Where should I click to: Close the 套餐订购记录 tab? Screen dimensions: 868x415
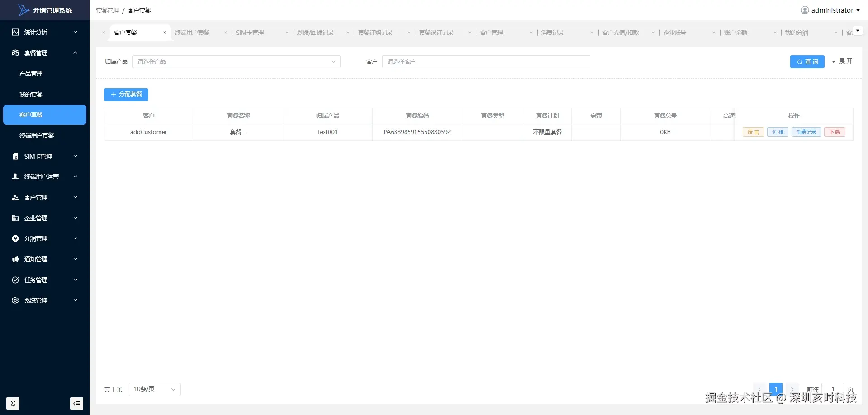(x=409, y=33)
